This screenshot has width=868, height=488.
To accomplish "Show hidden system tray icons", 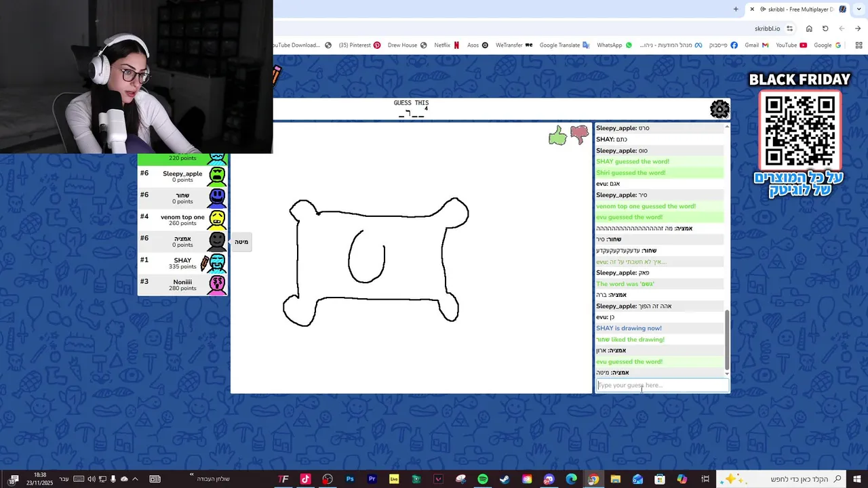I will 135,479.
